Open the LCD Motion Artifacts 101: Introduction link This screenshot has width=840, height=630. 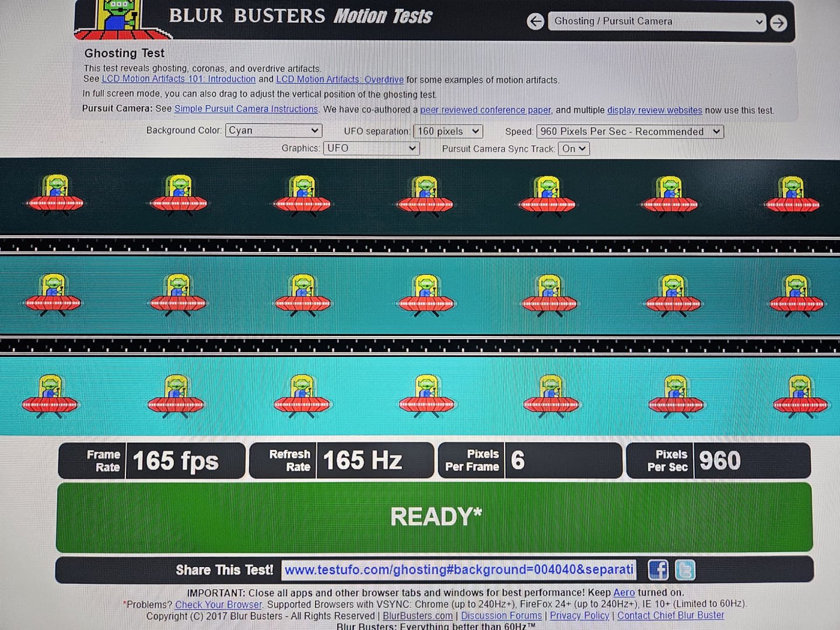[x=178, y=79]
